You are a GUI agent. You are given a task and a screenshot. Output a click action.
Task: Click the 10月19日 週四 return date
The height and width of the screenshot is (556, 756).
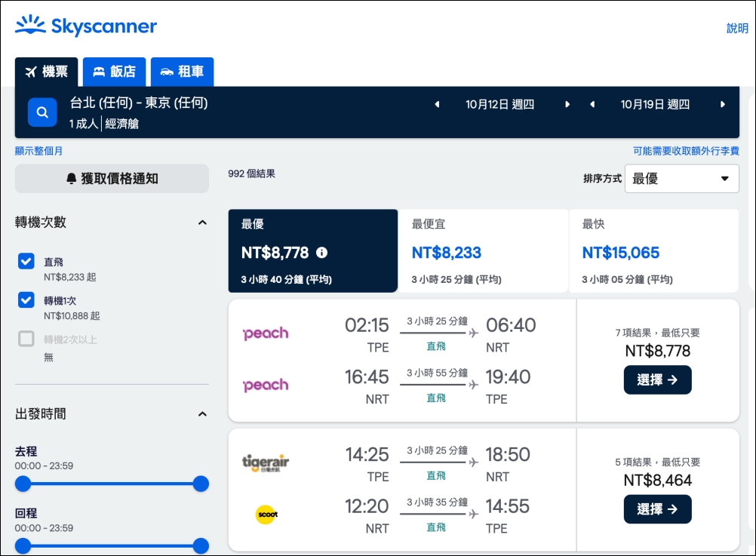(655, 104)
